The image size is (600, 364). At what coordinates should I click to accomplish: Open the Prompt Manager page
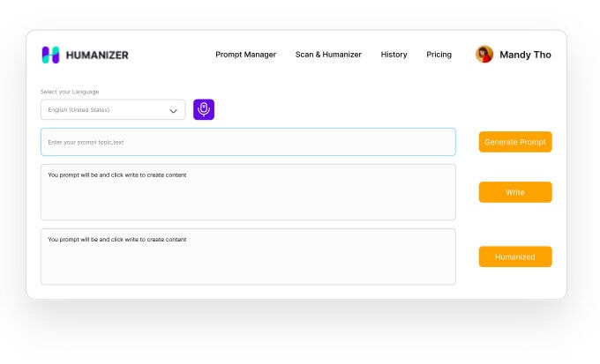coord(245,55)
